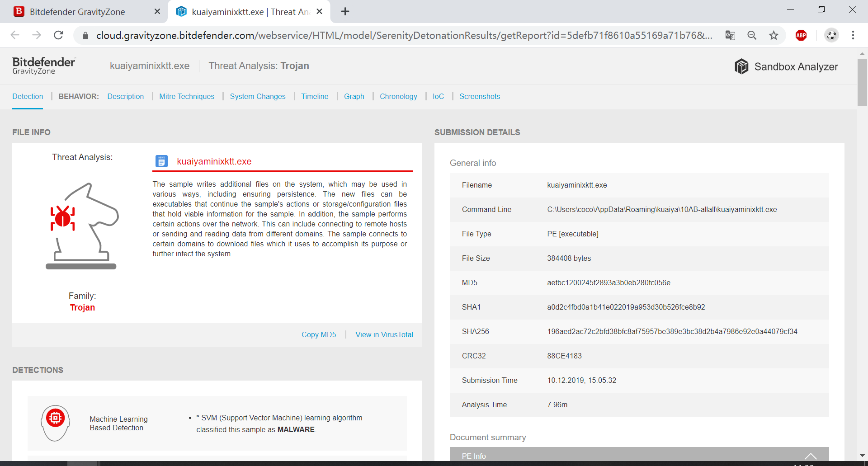Click the header kuaiyaminixktt.exe title text
The width and height of the screenshot is (868, 466).
coord(150,66)
